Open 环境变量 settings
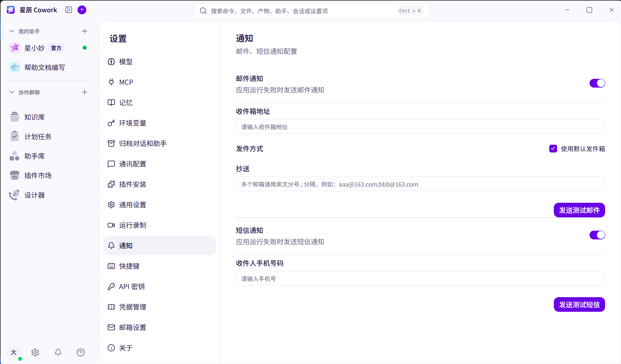 click(160, 123)
